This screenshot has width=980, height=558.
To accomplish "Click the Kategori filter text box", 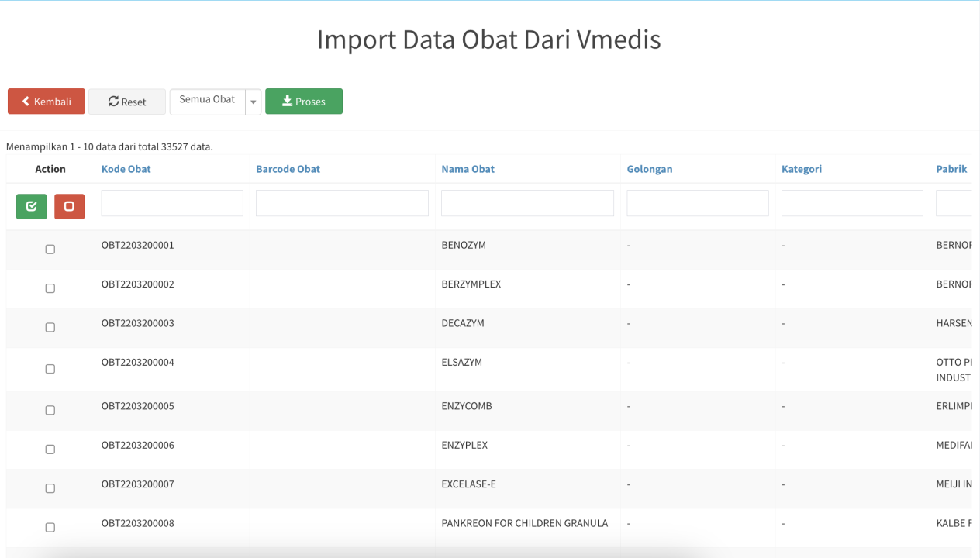I will (852, 203).
